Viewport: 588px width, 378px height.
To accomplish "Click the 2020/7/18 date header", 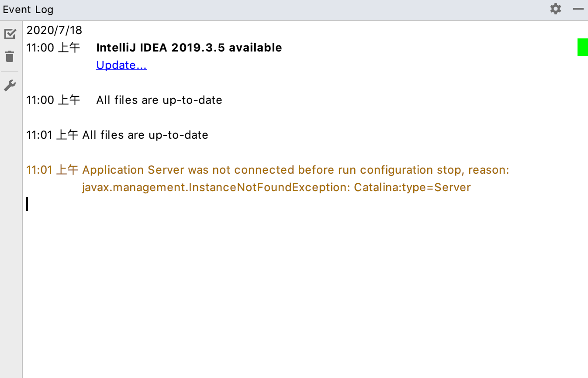I will point(54,30).
